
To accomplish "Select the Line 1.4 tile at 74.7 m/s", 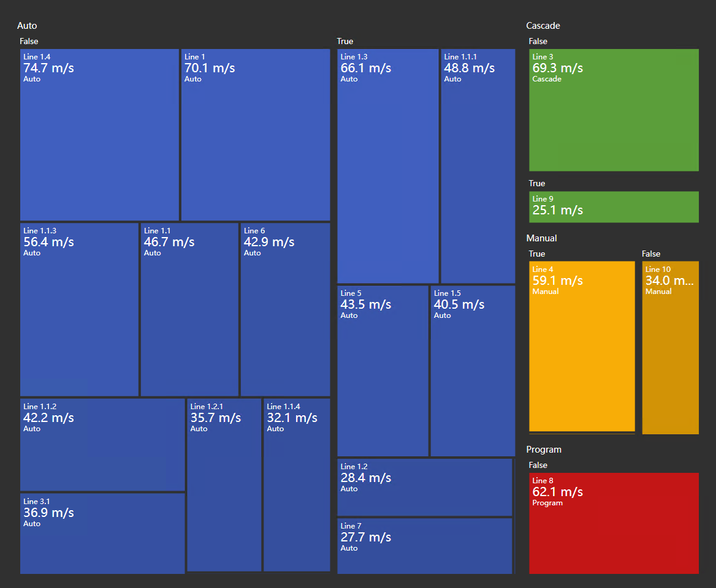I will coord(99,135).
